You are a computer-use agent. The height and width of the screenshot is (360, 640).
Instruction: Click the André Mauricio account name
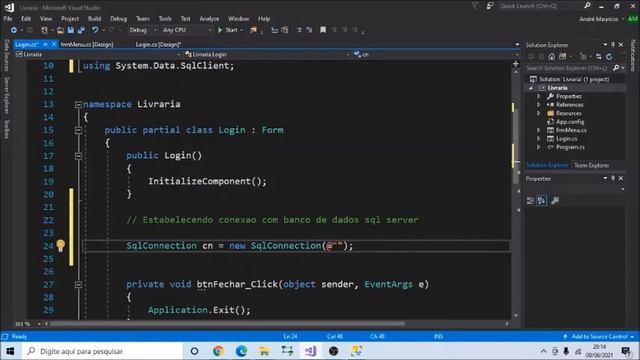598,19
